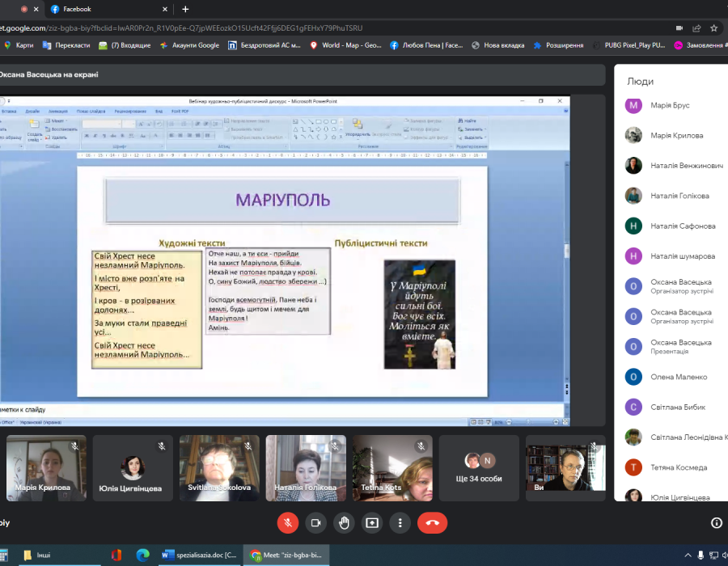Toggle the camera button
Viewport: 728px width, 566px height.
(316, 522)
